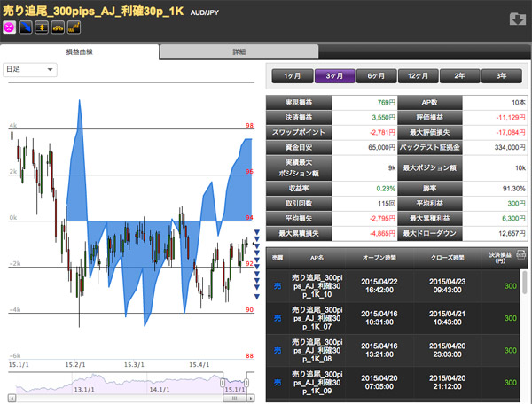Click open time 2015/04/16 10:31:00
This screenshot has width=532, height=404.
pyautogui.click(x=379, y=318)
